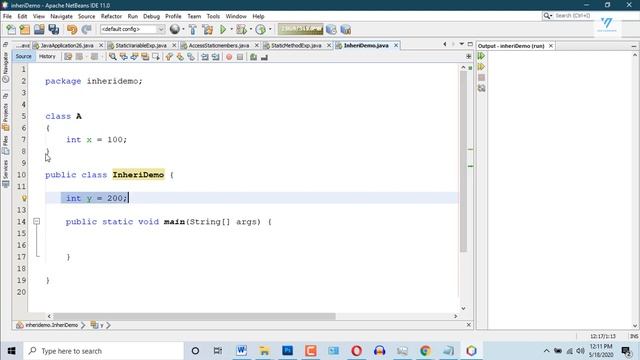Close the InheriDemo.java tab
The height and width of the screenshot is (360, 640).
tap(396, 45)
